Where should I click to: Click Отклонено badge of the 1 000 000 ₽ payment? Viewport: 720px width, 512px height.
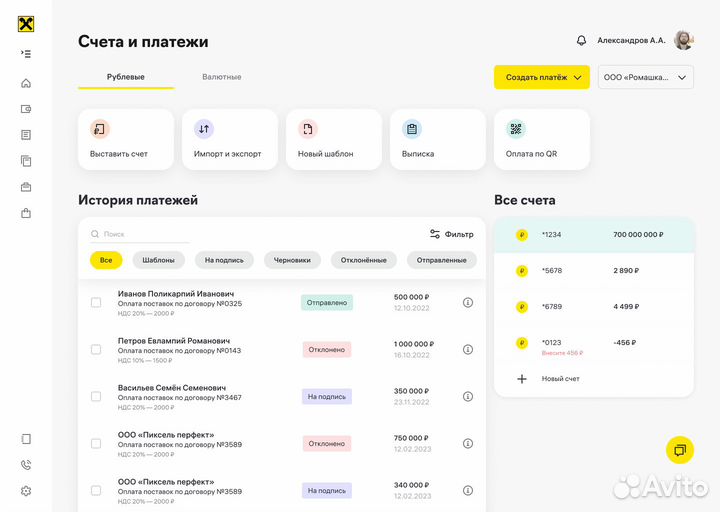coord(327,349)
